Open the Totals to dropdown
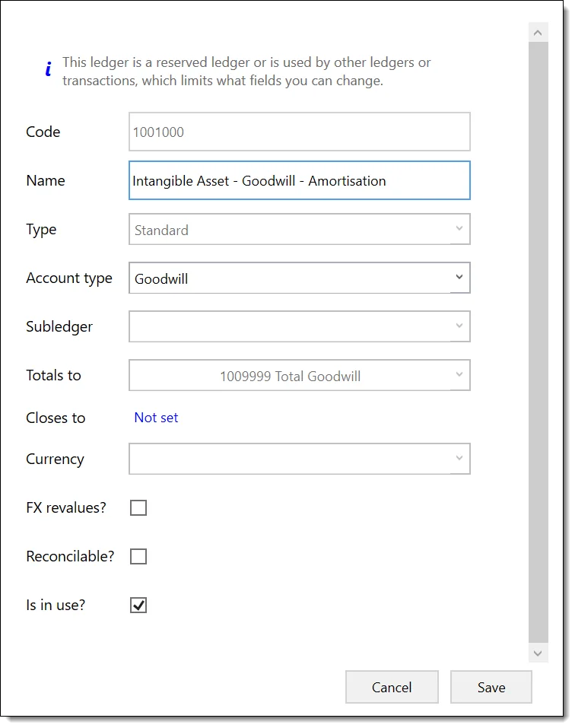This screenshot has height=728, width=575. [300, 375]
